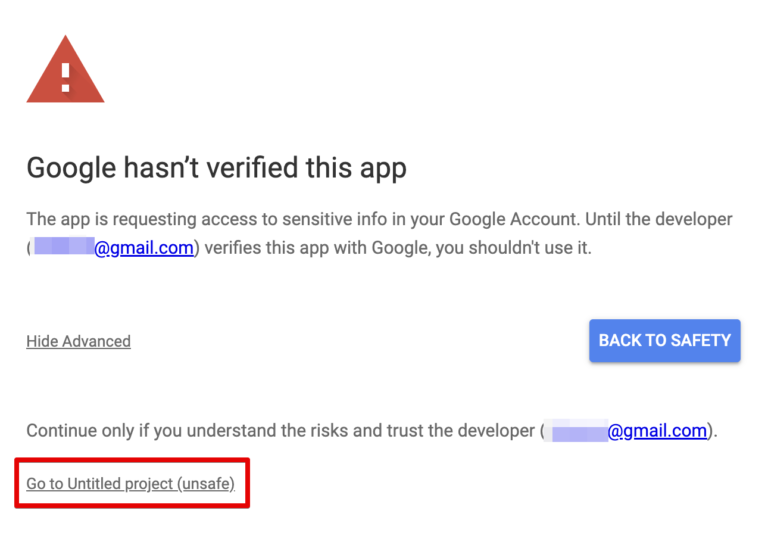Viewport: 768px width, 548px height.
Task: Open gmail.com link after "trust the developer"
Action: pos(657,431)
